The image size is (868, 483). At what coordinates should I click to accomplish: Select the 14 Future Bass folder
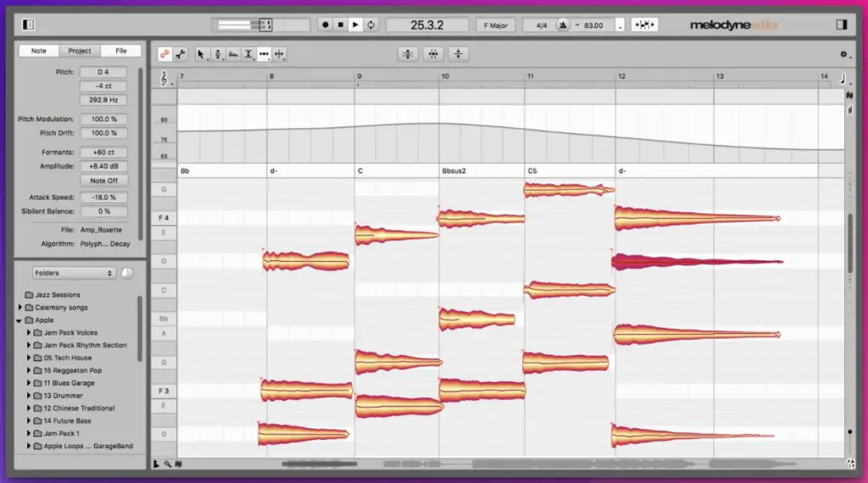(x=68, y=421)
